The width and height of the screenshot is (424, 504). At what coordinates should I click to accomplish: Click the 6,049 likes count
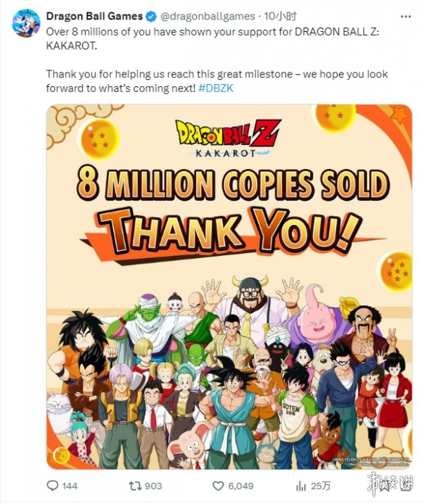point(240,486)
